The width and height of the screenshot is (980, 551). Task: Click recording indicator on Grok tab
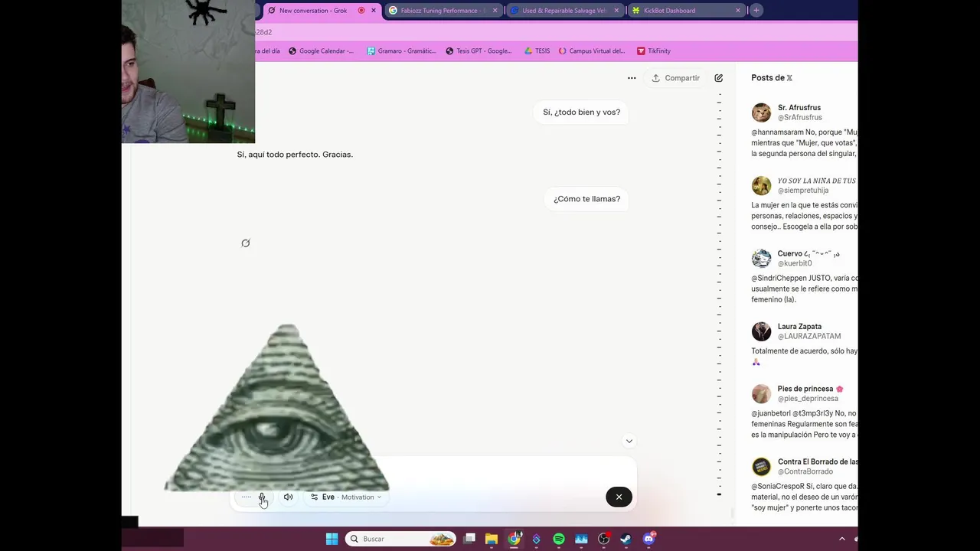click(x=361, y=11)
